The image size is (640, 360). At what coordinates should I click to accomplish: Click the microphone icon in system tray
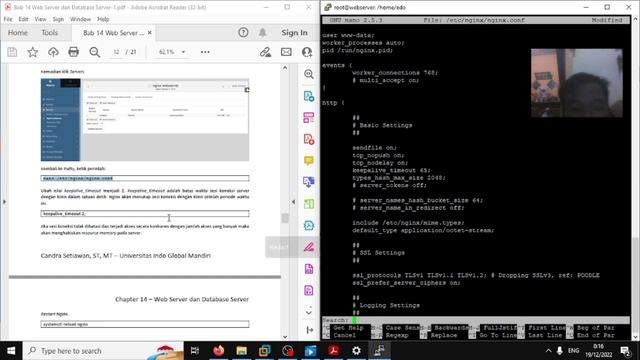click(560, 351)
